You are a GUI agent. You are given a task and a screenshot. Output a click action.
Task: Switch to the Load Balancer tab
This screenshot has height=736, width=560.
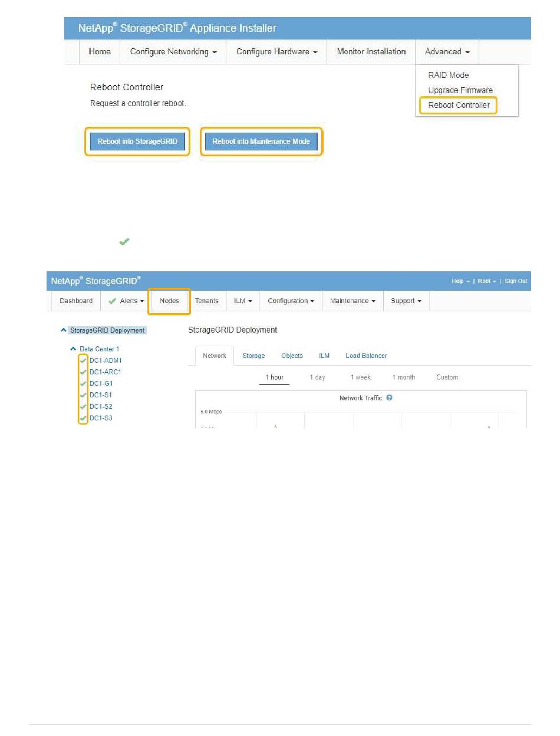[366, 356]
